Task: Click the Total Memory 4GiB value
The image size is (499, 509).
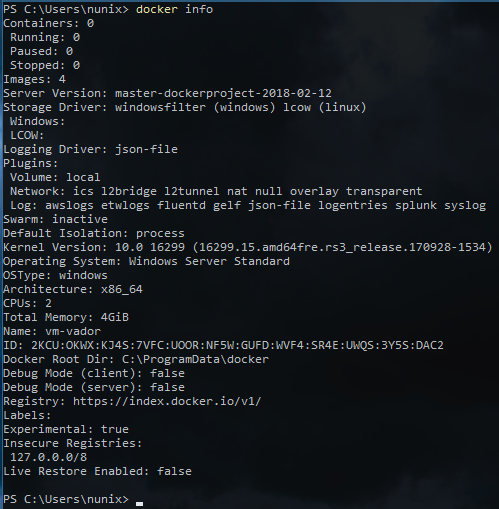Action: [115, 317]
